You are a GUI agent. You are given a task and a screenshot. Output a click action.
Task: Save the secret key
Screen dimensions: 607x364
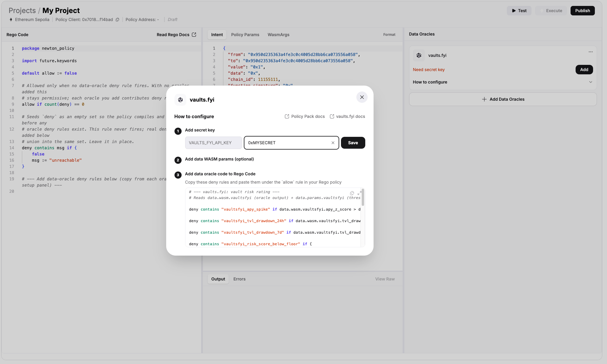point(353,143)
